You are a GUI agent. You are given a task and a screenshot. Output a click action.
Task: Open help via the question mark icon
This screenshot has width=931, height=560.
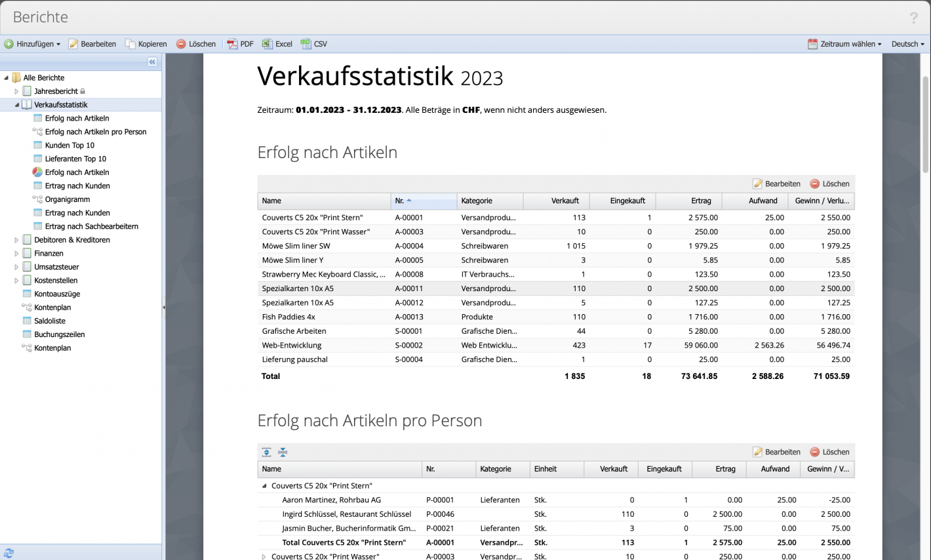click(x=914, y=18)
